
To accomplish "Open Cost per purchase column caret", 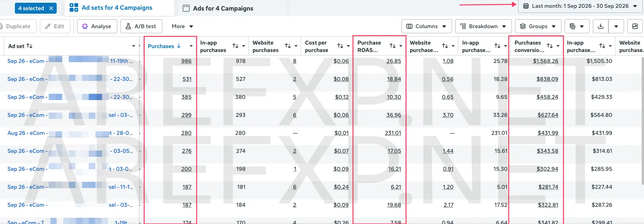I will coord(348,46).
